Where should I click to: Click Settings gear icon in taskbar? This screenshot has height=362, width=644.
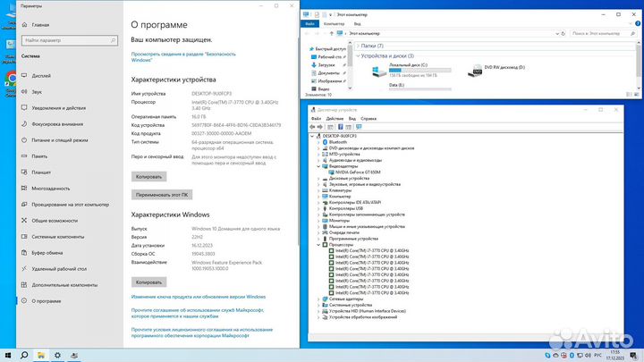click(57, 356)
